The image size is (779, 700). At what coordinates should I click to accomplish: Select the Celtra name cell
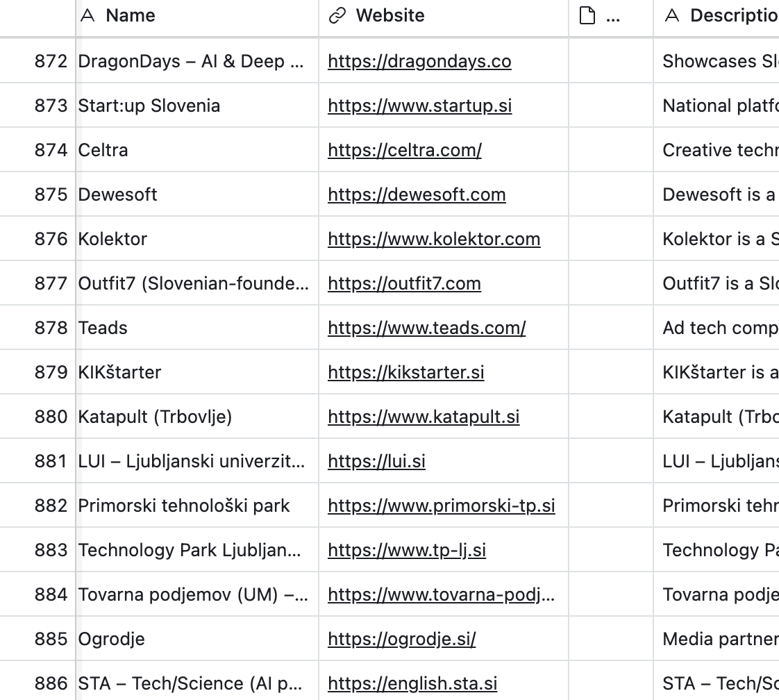point(197,150)
